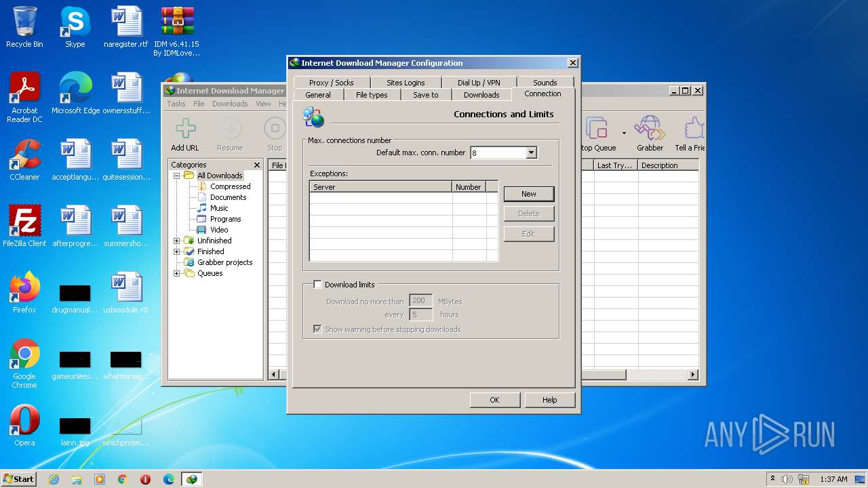
Task: Enable the Download limits checkbox
Action: (x=317, y=285)
